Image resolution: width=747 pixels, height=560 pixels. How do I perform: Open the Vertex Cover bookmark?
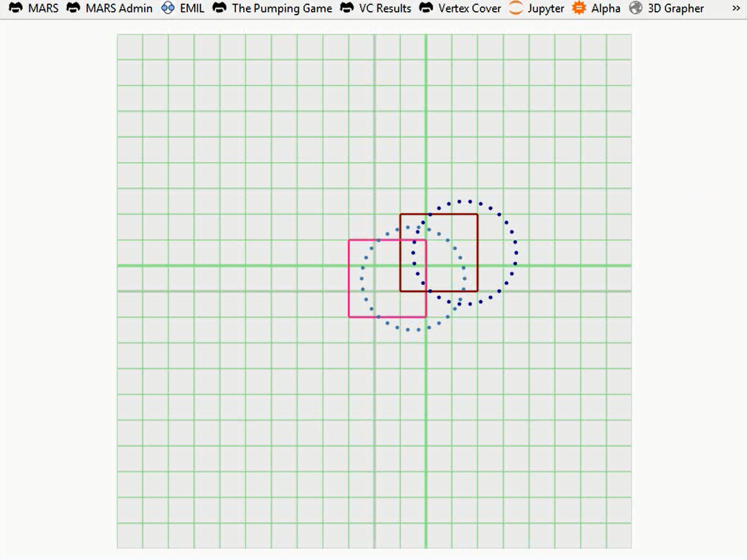[460, 8]
